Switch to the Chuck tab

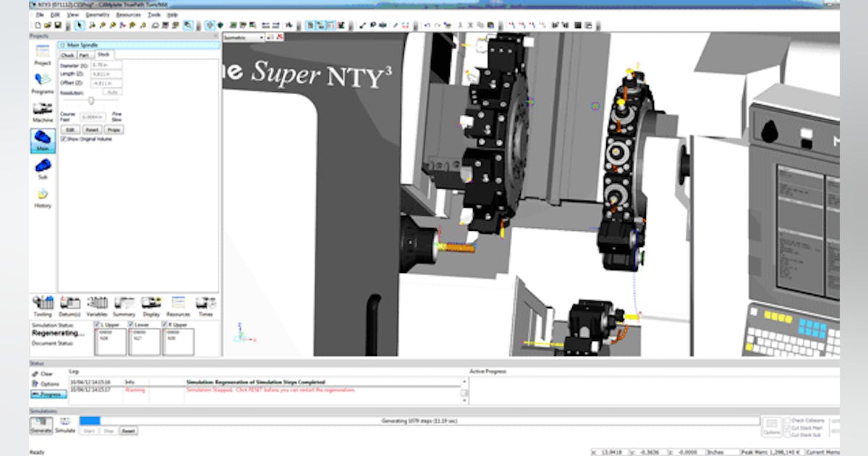click(x=68, y=54)
